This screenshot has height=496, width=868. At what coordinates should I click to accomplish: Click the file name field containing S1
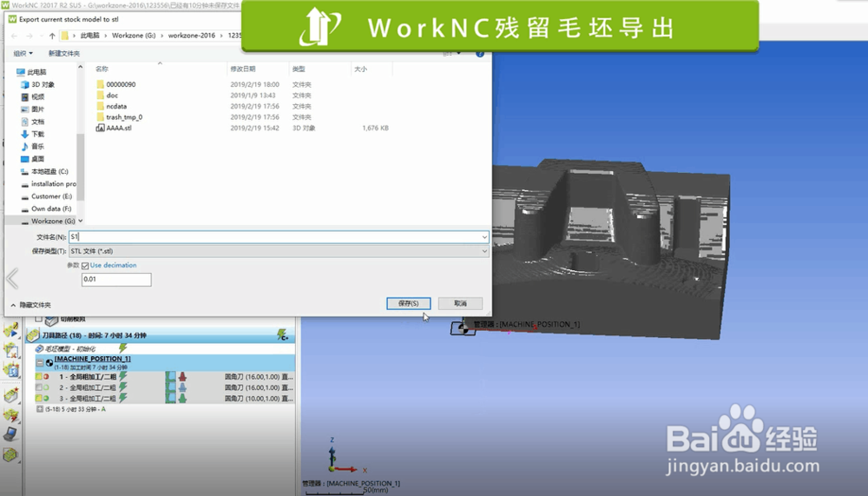click(x=279, y=236)
